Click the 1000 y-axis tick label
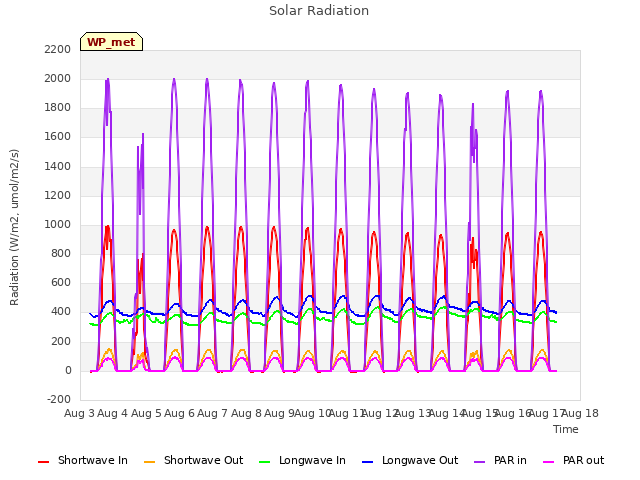Screen dimensions: 640x480 coord(58,224)
